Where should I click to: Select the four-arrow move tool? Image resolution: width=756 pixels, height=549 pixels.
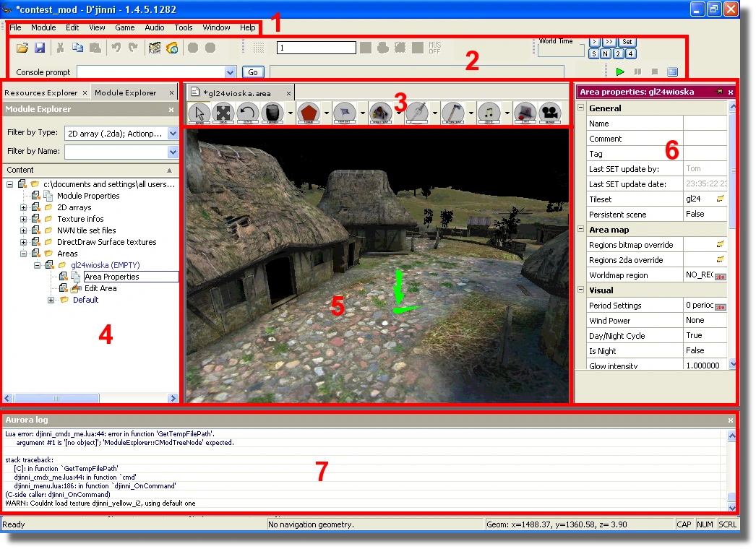223,113
